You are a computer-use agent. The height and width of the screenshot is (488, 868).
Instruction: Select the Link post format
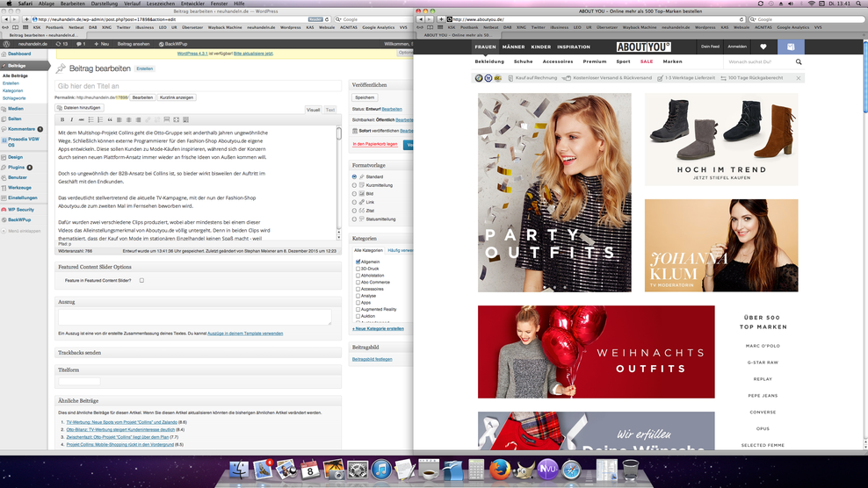click(354, 203)
